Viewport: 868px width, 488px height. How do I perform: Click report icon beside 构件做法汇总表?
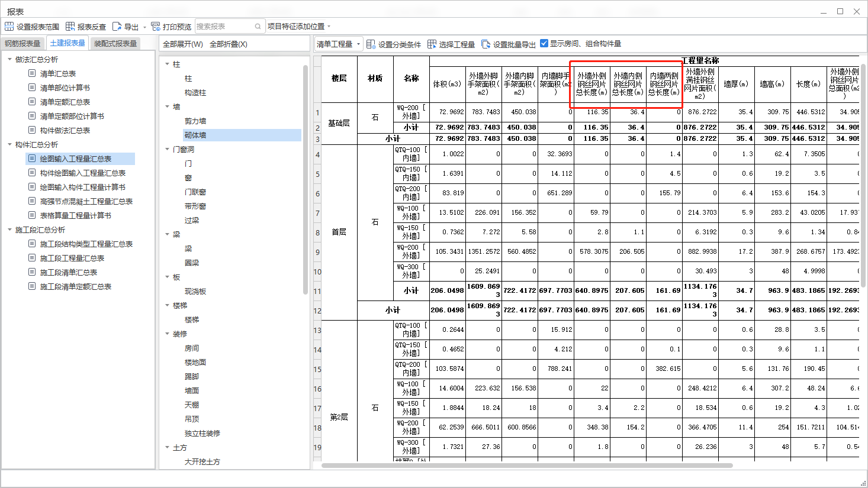tap(32, 130)
